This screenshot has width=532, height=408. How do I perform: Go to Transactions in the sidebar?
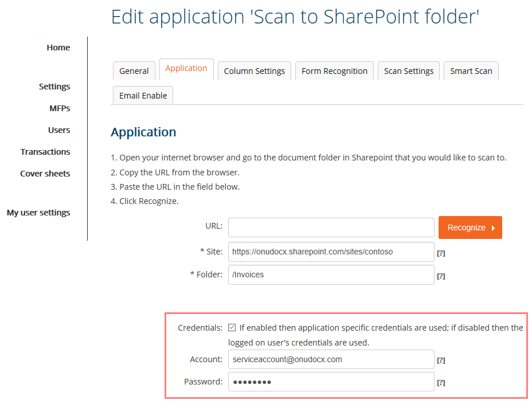point(45,152)
